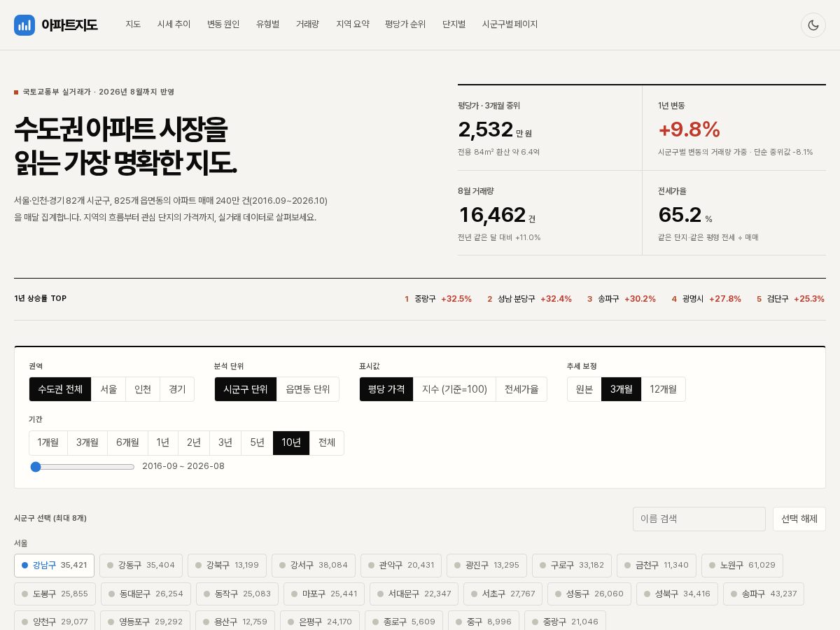
Task: Click the 16,462 건 거래량 value
Action: 496,215
